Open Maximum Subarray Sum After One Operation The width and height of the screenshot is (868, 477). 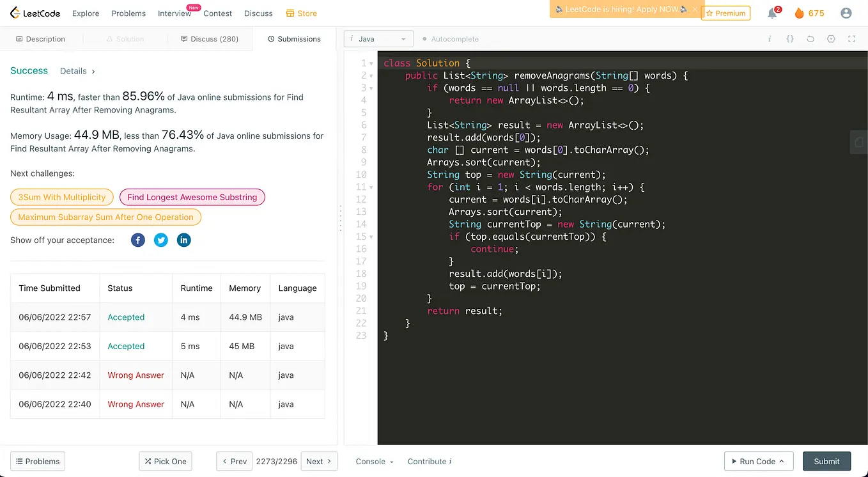point(105,217)
